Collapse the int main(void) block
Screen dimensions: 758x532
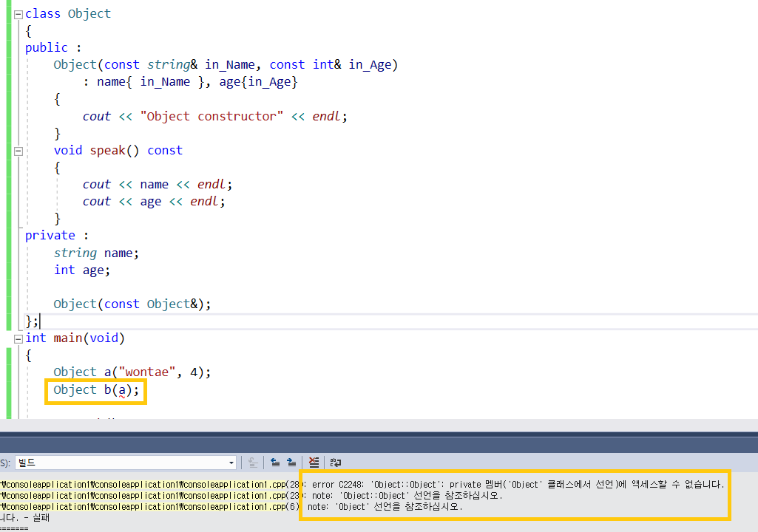[x=18, y=338]
